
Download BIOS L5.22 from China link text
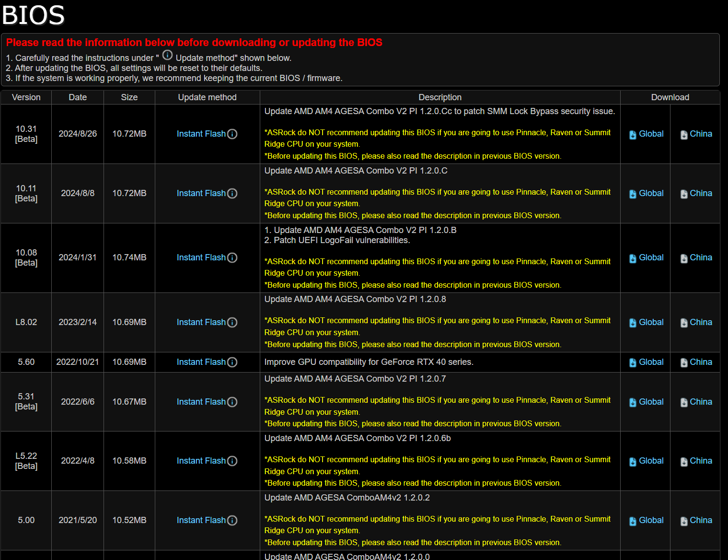701,461
